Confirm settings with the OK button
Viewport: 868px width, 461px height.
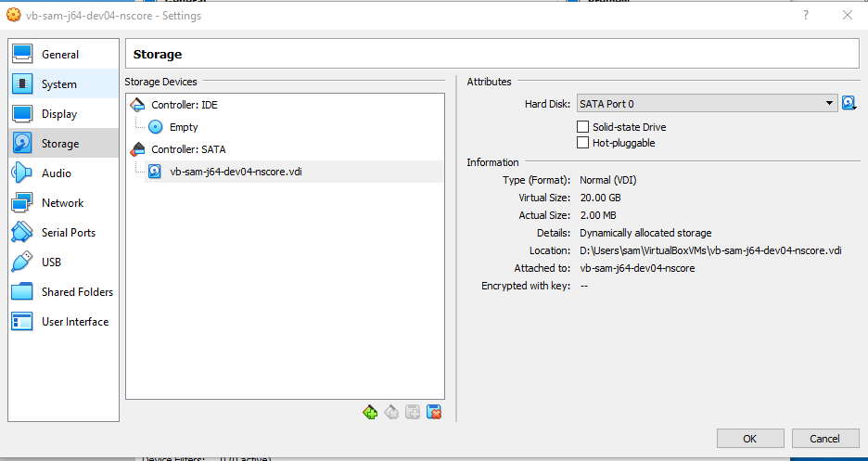pos(750,439)
